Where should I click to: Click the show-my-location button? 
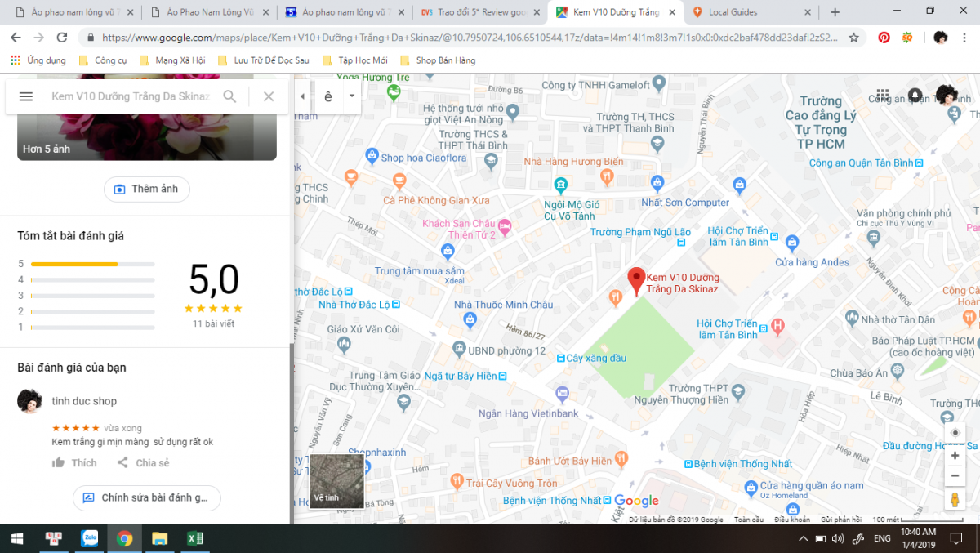(955, 433)
